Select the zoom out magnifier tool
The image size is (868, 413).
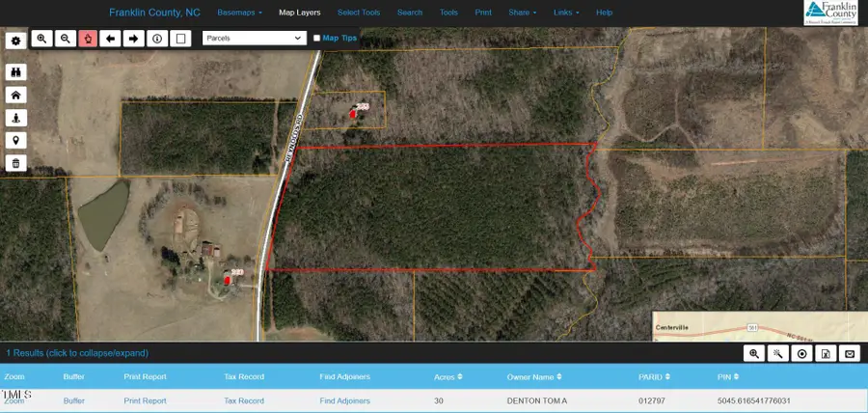pyautogui.click(x=65, y=39)
